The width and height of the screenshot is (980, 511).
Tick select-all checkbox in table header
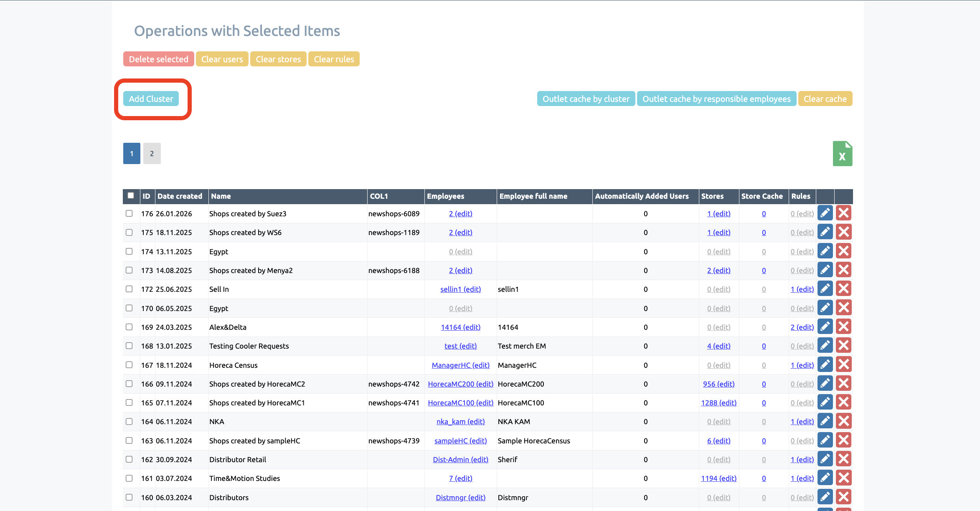(x=131, y=195)
